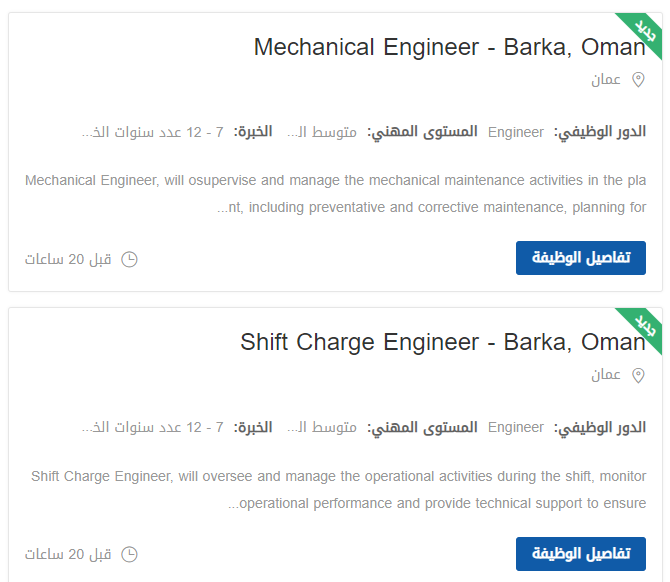
Task: Click clock icon on Mechanical Engineer card
Action: pyautogui.click(x=129, y=259)
